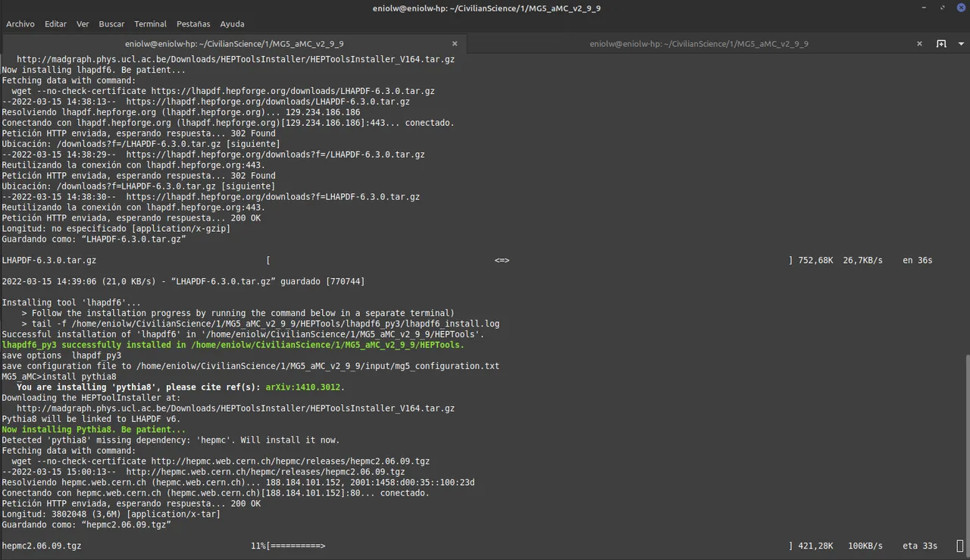
Task: Open a new terminal tab
Action: click(x=941, y=44)
